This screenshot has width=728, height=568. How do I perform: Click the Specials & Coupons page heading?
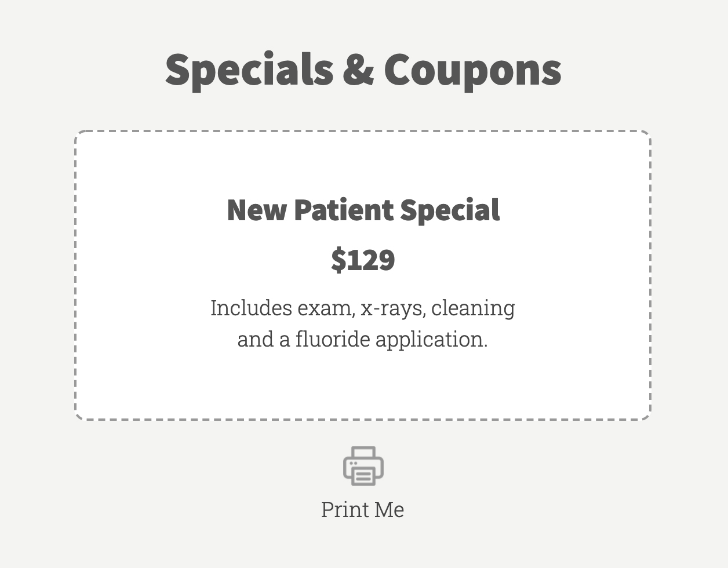(x=363, y=70)
